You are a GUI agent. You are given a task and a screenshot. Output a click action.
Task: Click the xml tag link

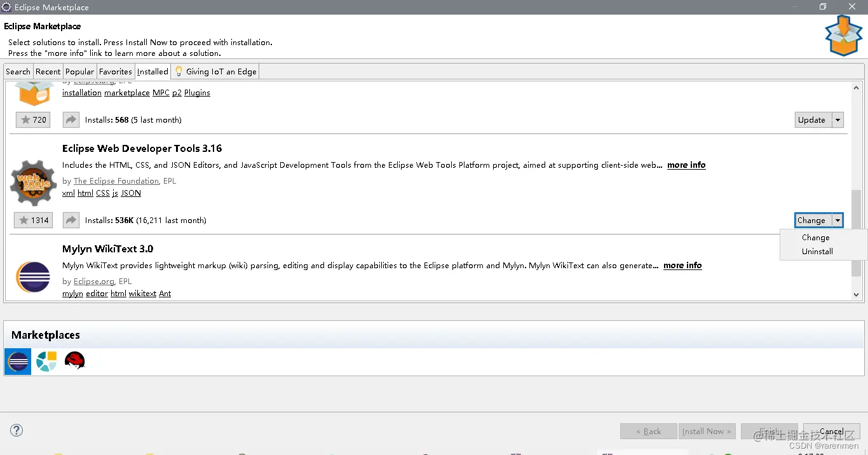coord(69,193)
